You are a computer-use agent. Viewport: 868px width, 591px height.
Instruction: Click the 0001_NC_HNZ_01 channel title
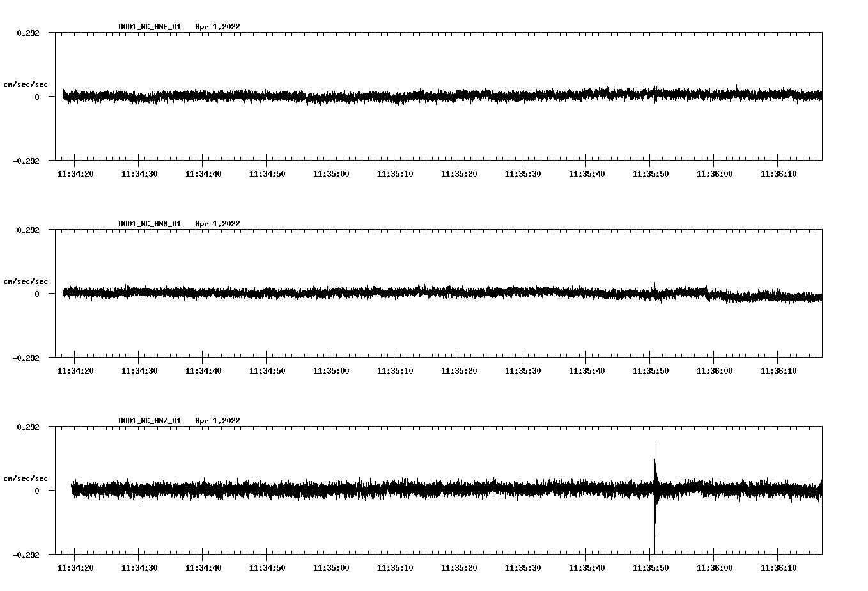point(150,421)
